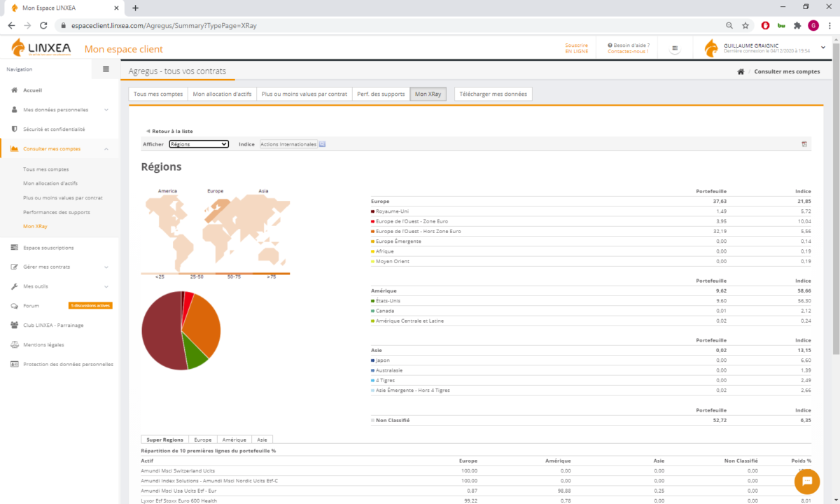Screen dimensions: 840x504
Task: Select the Europe tab beside Super Regions
Action: click(x=203, y=440)
